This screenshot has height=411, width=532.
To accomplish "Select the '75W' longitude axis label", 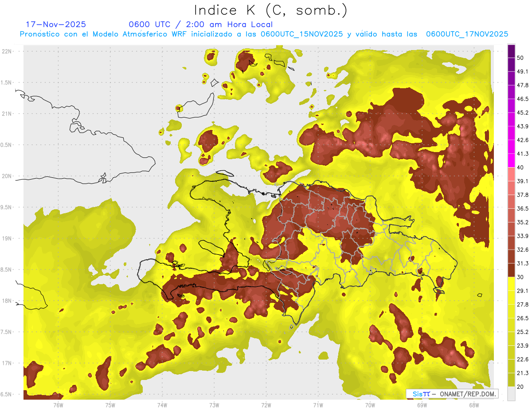I will click(x=110, y=405).
